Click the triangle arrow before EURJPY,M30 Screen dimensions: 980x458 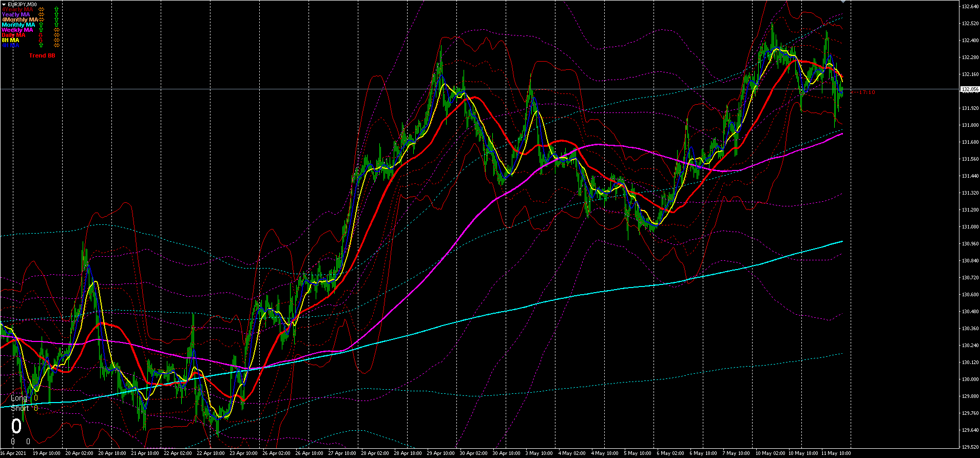coord(4,4)
